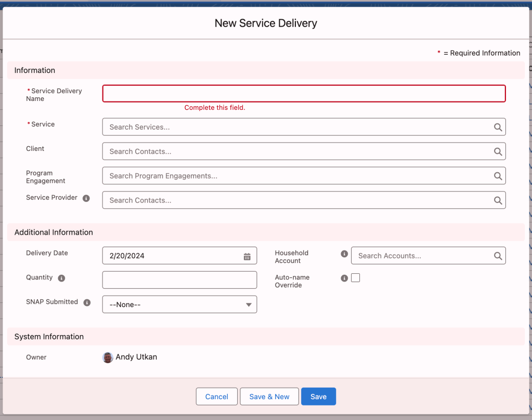Click the Client Search Contacts input
The width and height of the screenshot is (532, 420).
coord(304,151)
